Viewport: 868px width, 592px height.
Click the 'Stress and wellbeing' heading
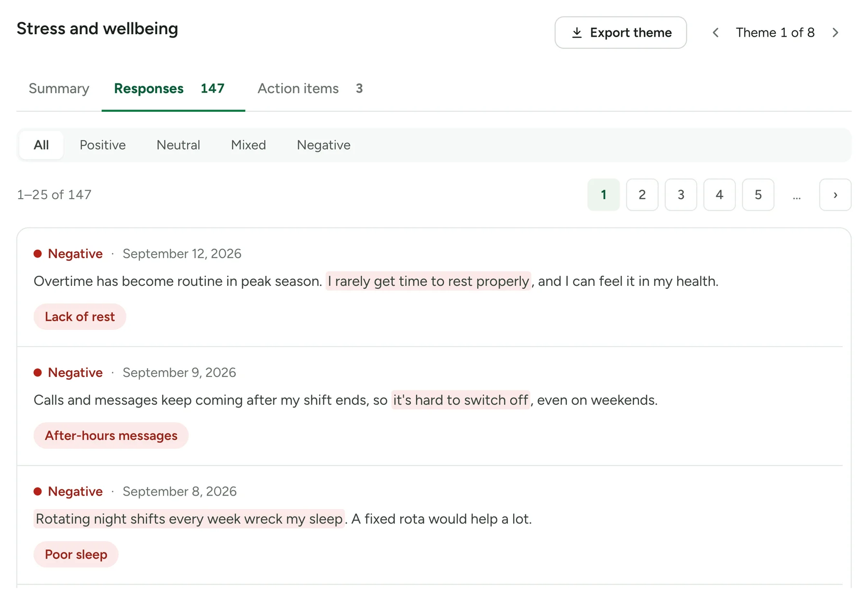97,29
